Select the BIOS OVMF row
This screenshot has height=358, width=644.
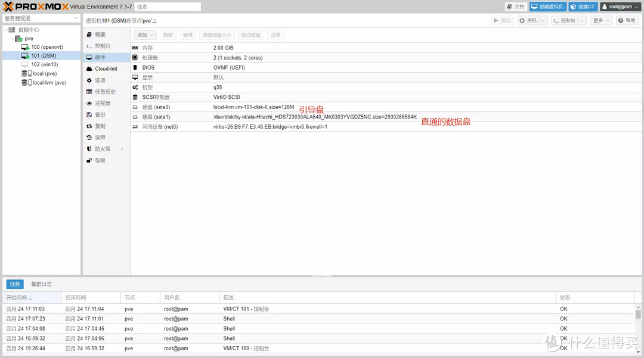pyautogui.click(x=386, y=68)
